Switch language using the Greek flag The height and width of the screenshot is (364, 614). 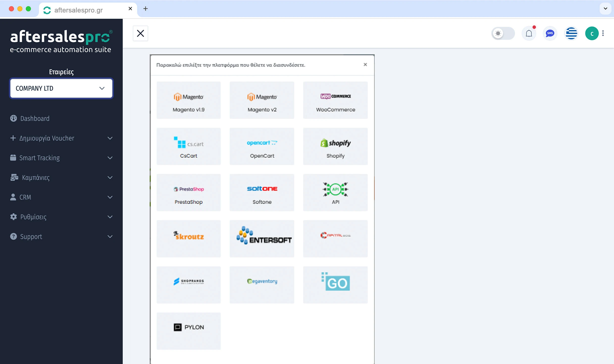tap(571, 33)
